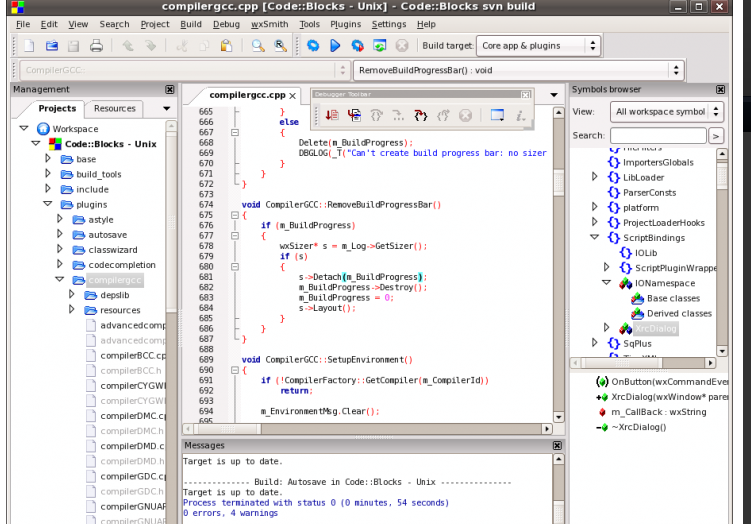Click the Cut scissors icon
This screenshot has width=751, height=524.
coord(182,46)
